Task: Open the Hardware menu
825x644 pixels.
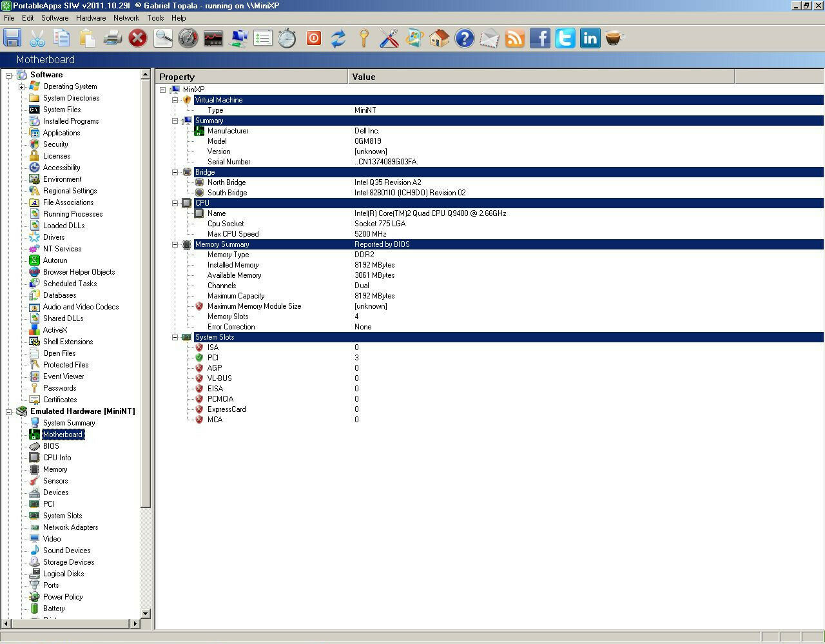Action: click(x=91, y=18)
